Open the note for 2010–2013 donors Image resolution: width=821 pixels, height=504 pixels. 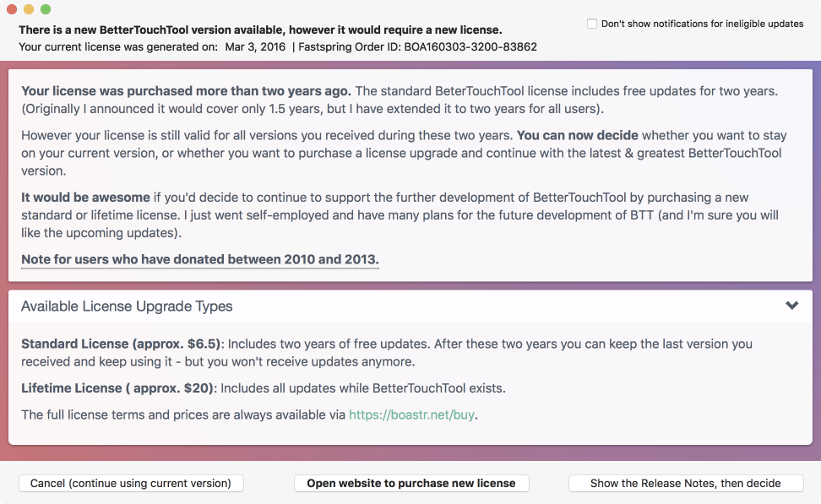coord(199,259)
